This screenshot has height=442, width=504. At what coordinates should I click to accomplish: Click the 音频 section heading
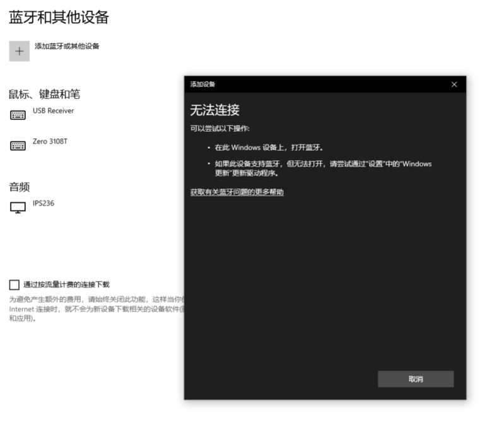click(20, 187)
